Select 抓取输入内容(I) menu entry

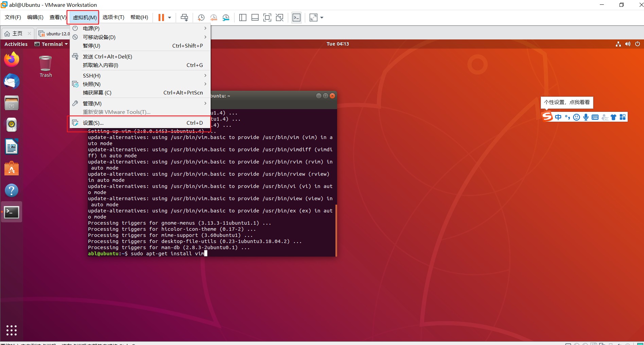pyautogui.click(x=140, y=65)
